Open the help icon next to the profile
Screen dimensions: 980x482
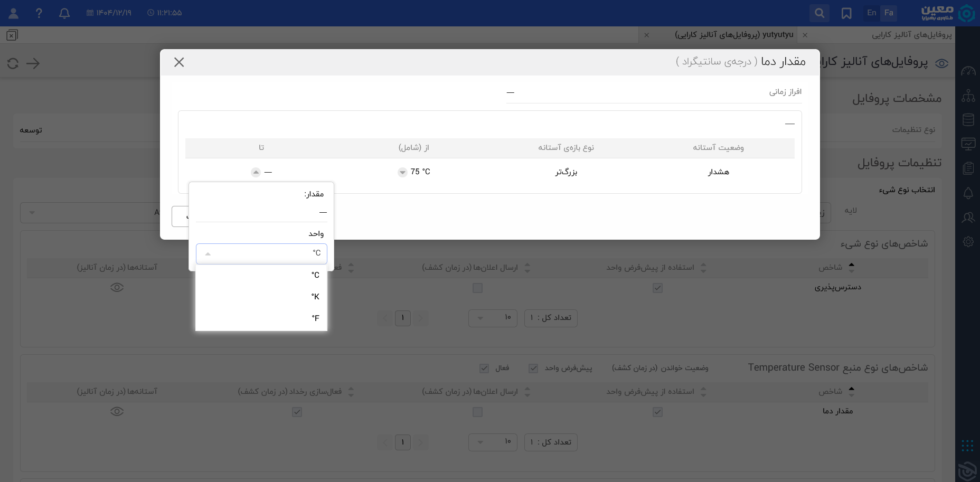[39, 13]
